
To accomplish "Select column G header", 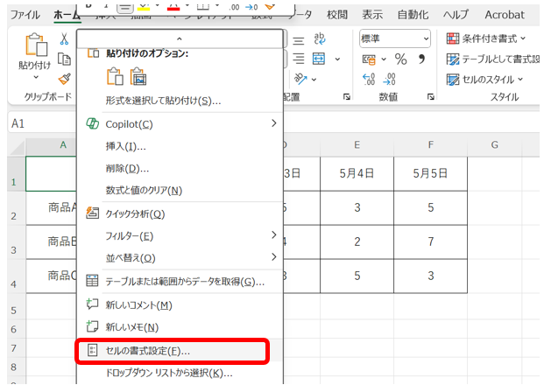I will (x=494, y=145).
